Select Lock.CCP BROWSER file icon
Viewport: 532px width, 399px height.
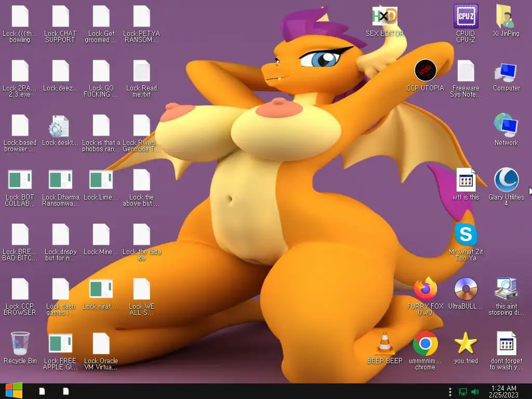(x=20, y=289)
